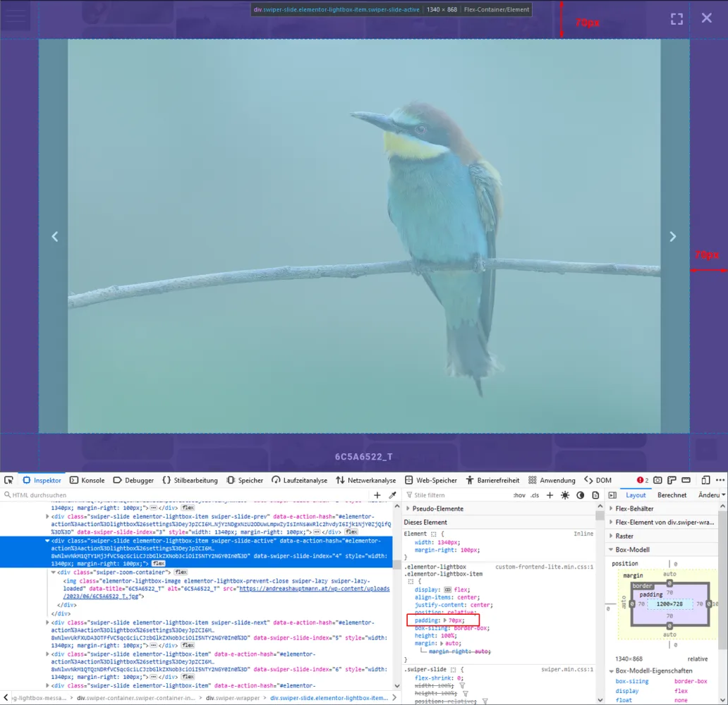Click the HTML durchsuchen search field
Image resolution: width=728 pixels, height=705 pixels.
[186, 495]
